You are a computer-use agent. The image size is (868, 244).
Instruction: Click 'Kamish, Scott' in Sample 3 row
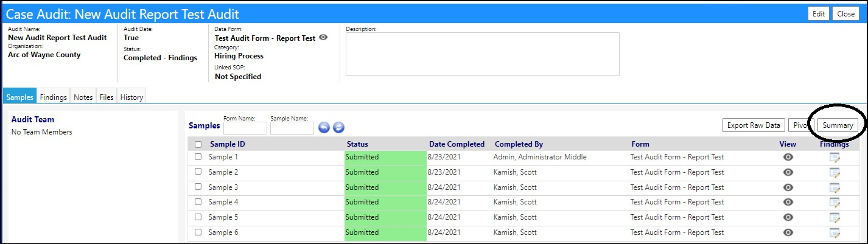[515, 187]
